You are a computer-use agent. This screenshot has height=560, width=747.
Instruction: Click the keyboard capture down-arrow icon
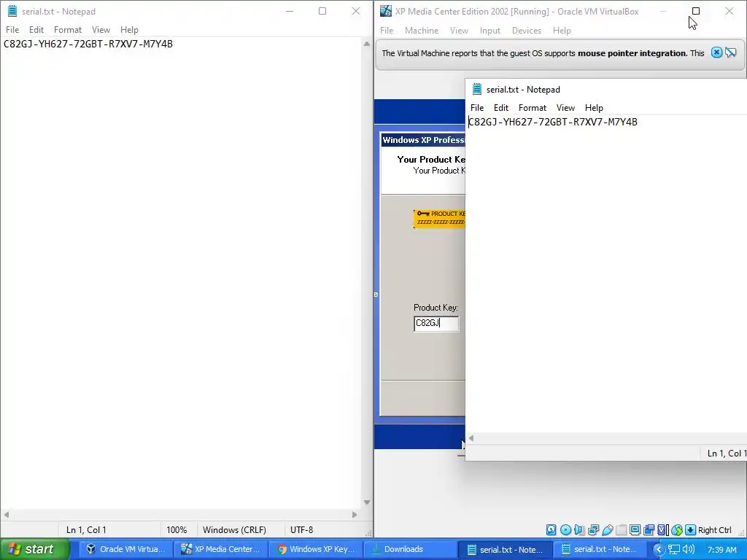tap(690, 530)
